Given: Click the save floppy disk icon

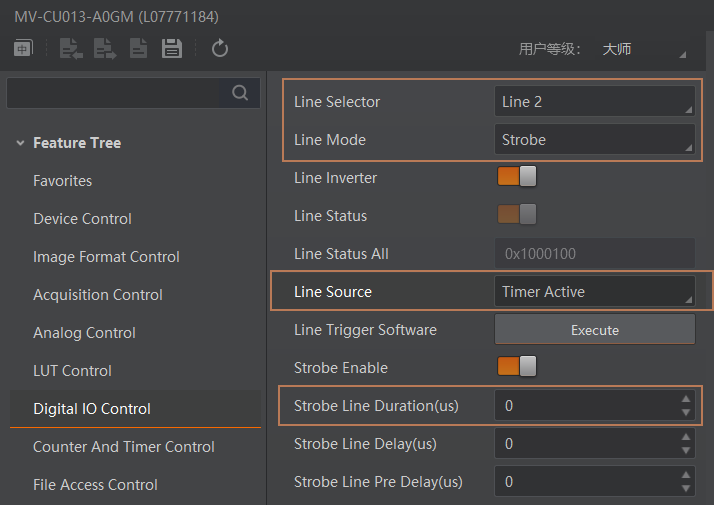Looking at the screenshot, I should (x=172, y=48).
